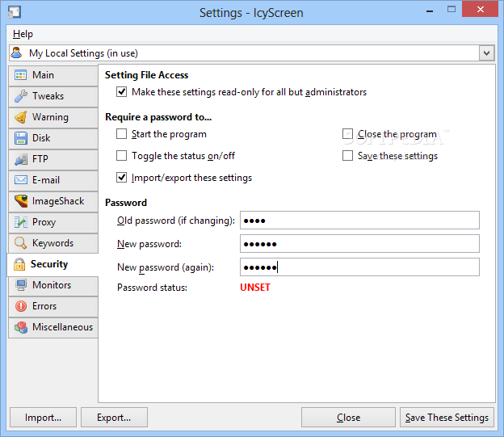Click the IcyScreen title bar app icon
Image resolution: width=504 pixels, height=437 pixels.
point(15,12)
